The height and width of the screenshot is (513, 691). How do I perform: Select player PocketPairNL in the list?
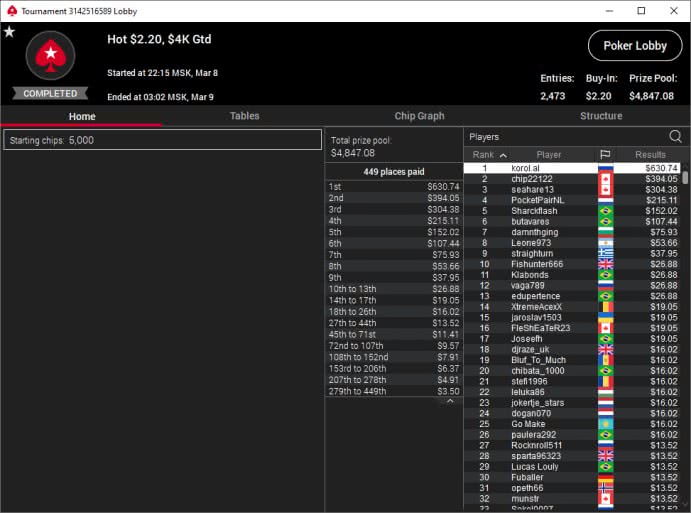tap(538, 200)
